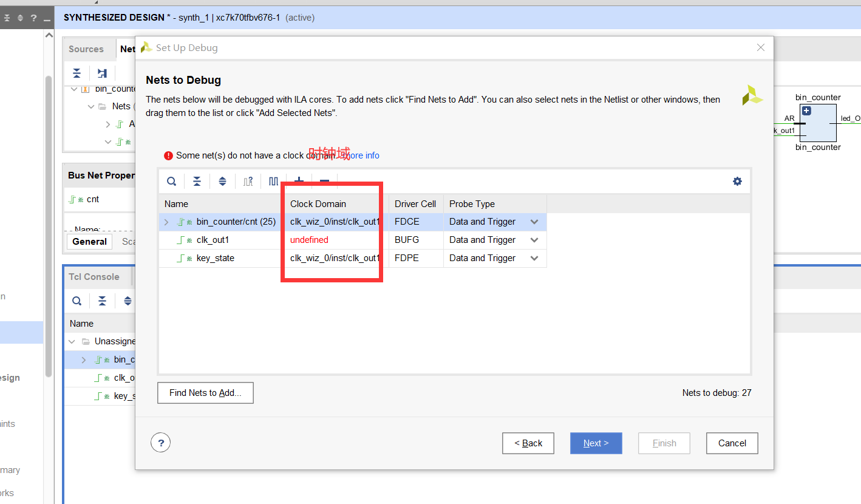Click the second Netlist panel toolbar icon
This screenshot has width=861, height=504.
point(102,73)
